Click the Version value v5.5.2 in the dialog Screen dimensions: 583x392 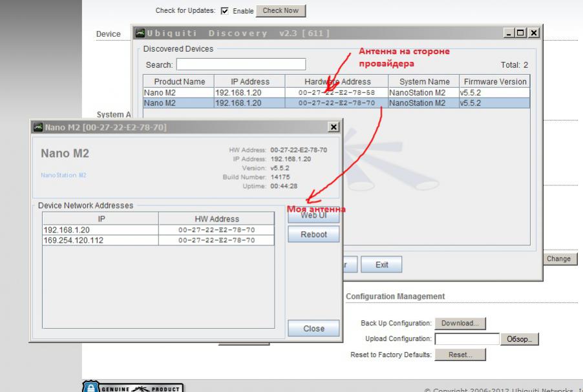pos(280,168)
